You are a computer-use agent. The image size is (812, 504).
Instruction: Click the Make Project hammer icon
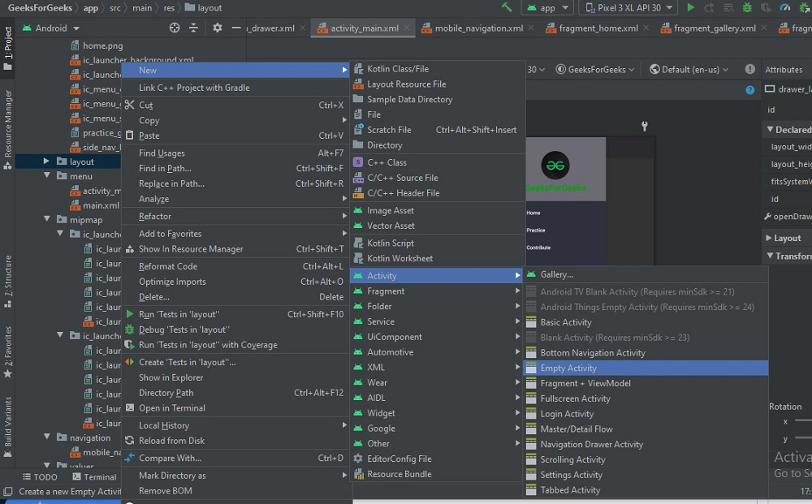tap(507, 7)
